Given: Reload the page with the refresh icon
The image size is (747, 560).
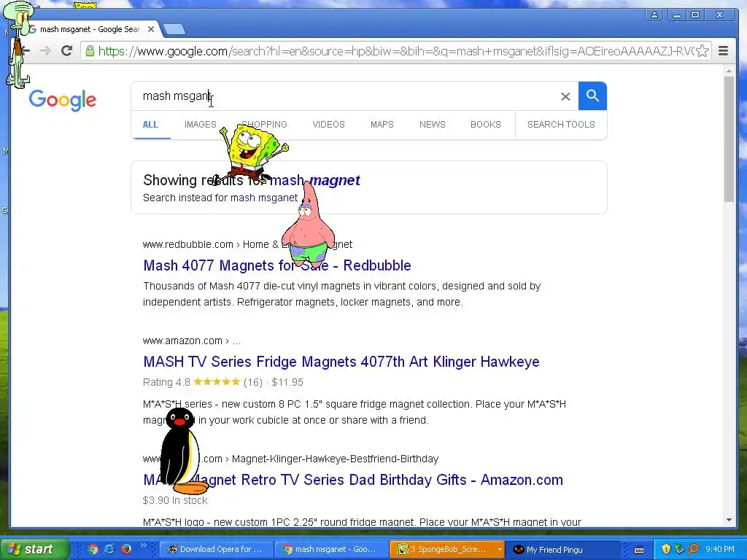Looking at the screenshot, I should 66,51.
